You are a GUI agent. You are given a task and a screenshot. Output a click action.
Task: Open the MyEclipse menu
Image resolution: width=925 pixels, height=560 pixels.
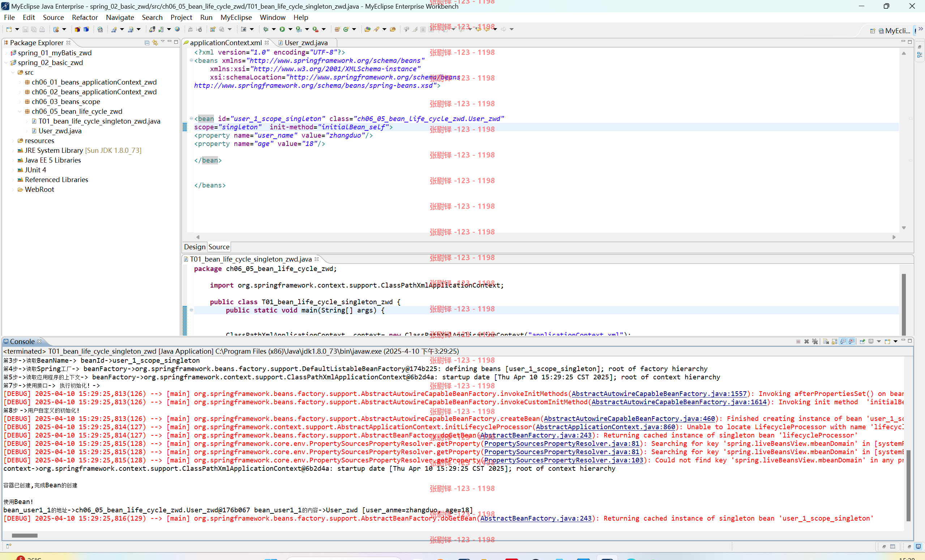click(236, 17)
